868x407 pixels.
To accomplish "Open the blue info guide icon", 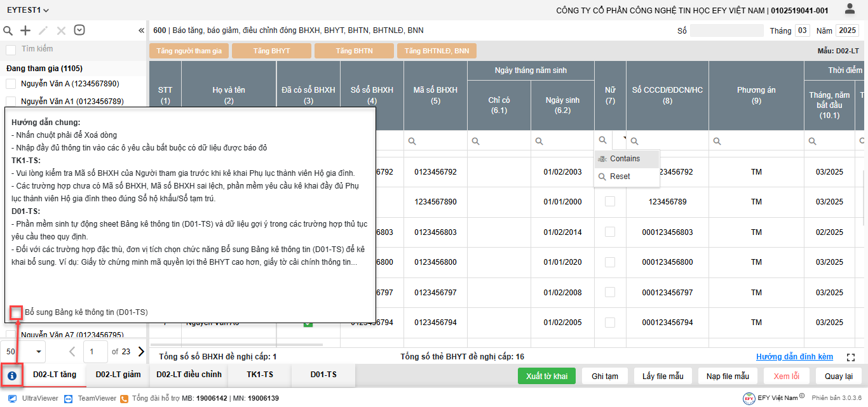I will (12, 375).
